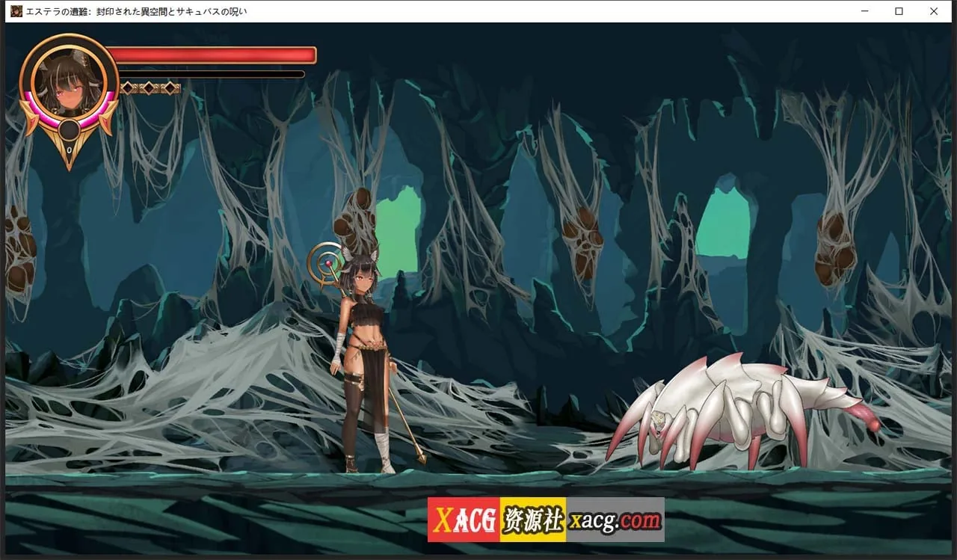Click the dark orb below the portrait
957x560 pixels.
click(69, 131)
